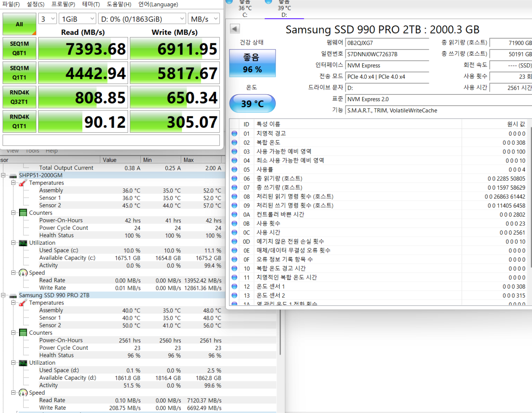Open the test size dropdown showing 1GiB
The height and width of the screenshot is (413, 532).
coord(77,19)
